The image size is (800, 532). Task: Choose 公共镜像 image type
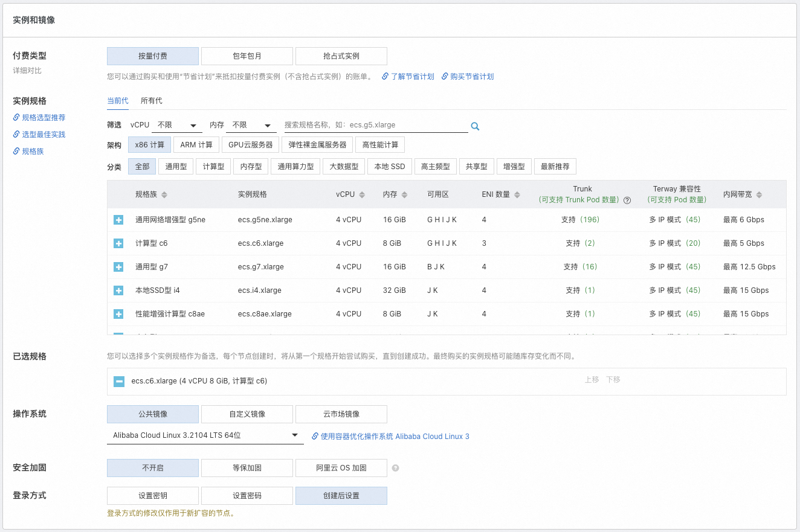pyautogui.click(x=153, y=414)
